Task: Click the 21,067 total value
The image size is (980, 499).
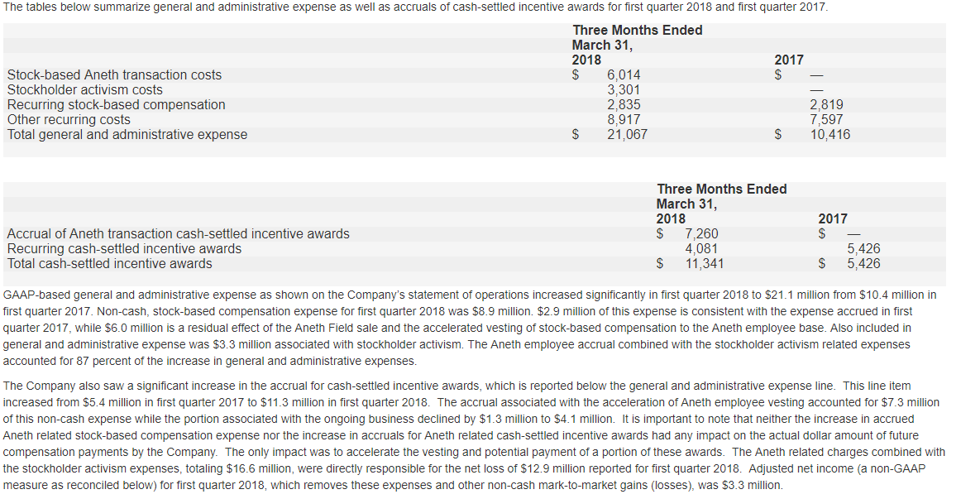Action: (x=628, y=135)
